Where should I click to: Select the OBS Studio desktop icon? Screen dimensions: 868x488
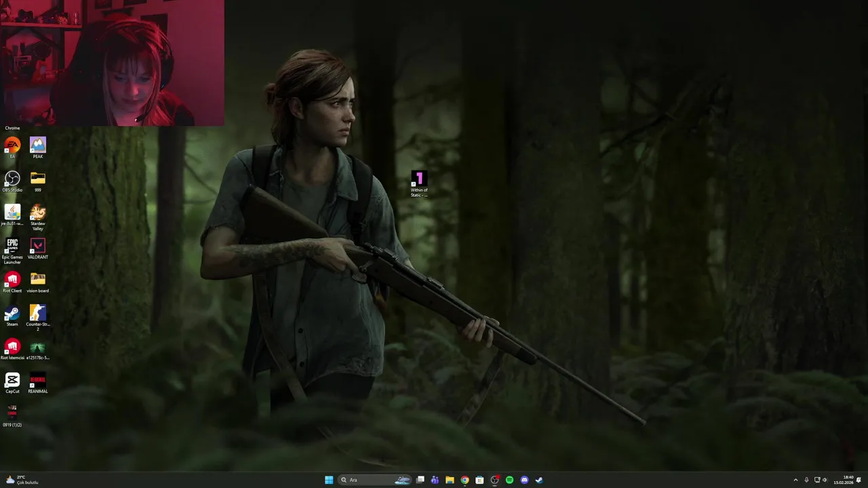point(12,181)
